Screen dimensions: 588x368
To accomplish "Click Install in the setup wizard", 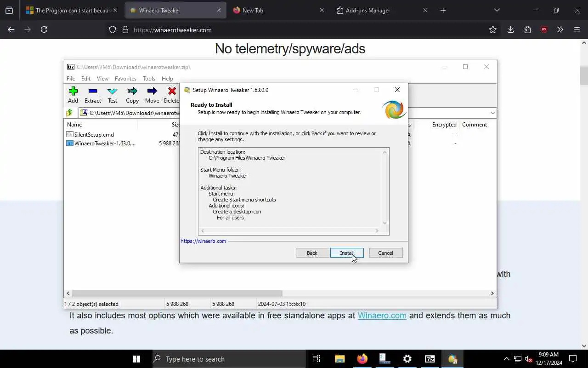I will click(x=347, y=253).
